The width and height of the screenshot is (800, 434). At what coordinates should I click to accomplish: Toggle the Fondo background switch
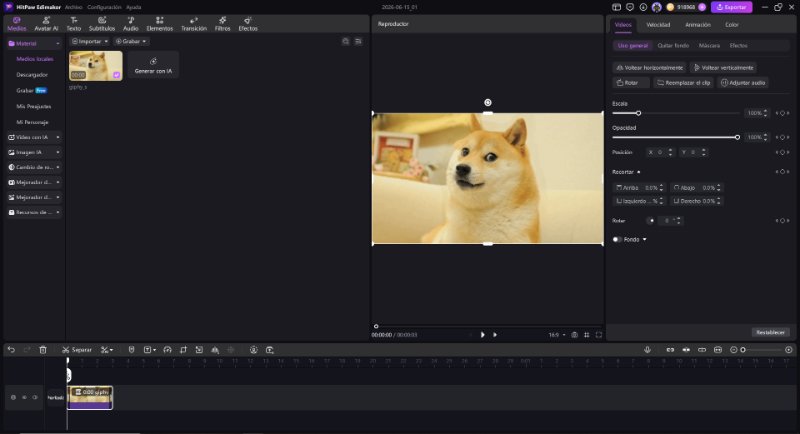coord(617,239)
